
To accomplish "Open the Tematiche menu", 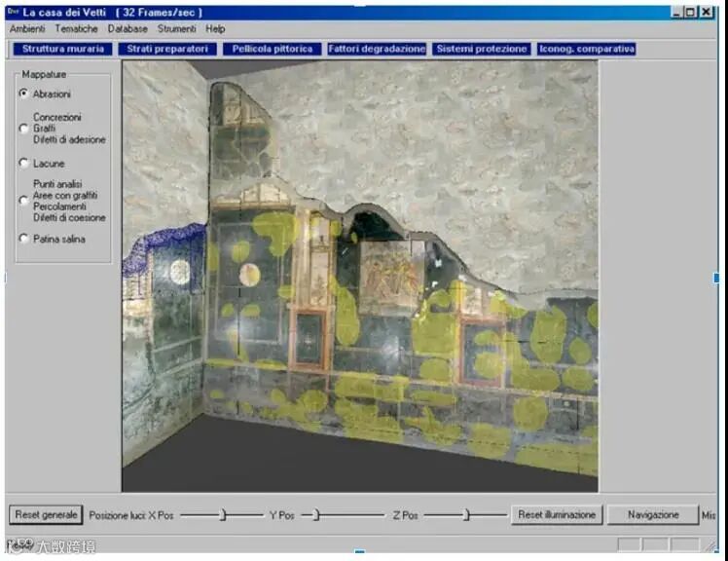I will point(76,29).
